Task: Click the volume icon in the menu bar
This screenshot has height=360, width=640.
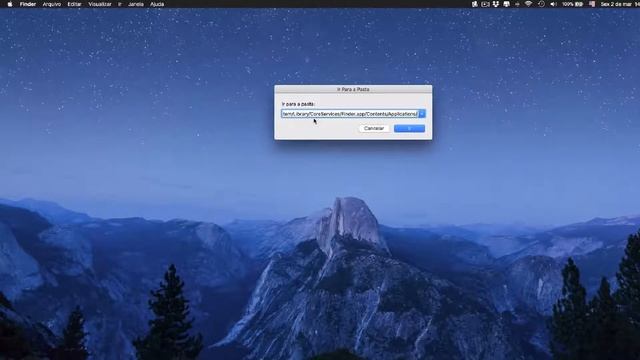Action: (553, 4)
